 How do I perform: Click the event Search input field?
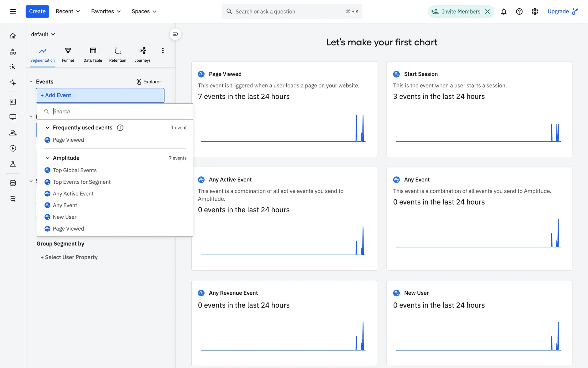click(119, 111)
